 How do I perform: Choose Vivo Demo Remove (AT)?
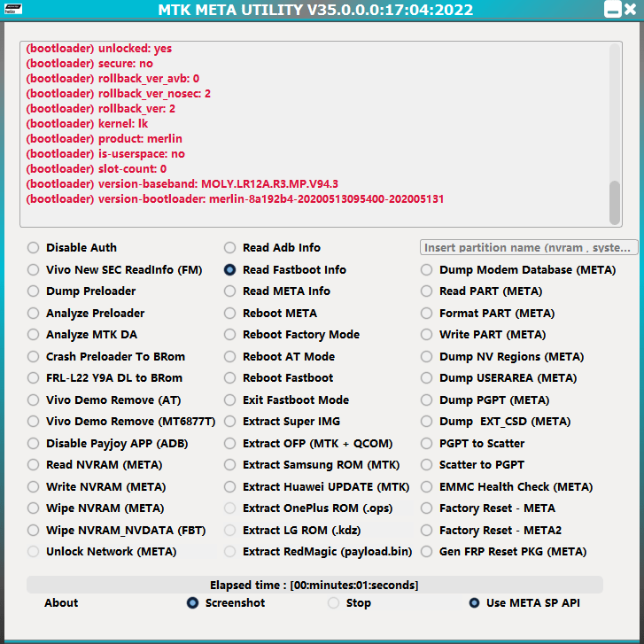click(34, 400)
